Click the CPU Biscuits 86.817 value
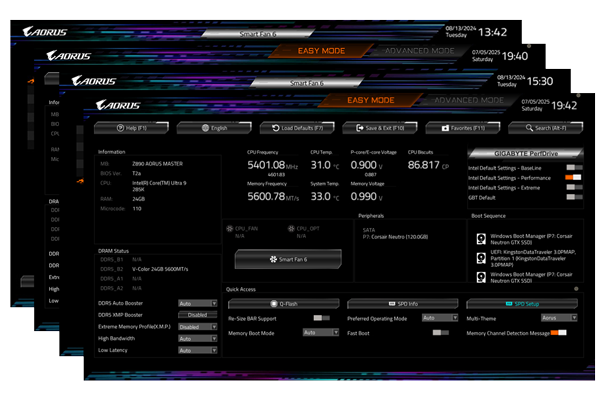This screenshot has width=605, height=400. 428,165
